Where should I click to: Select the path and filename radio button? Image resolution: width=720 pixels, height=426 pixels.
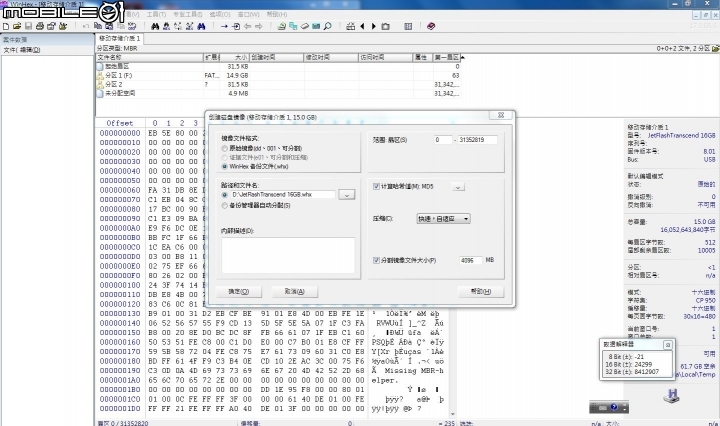click(225, 195)
